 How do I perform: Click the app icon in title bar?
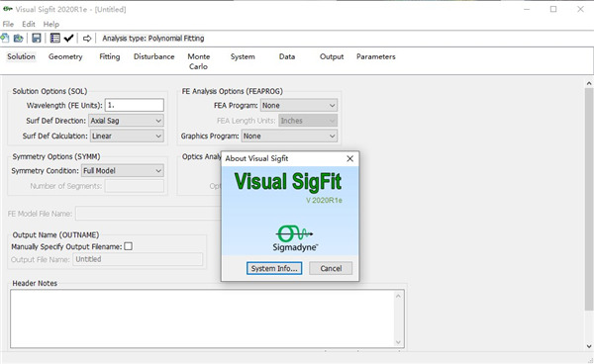(7, 9)
